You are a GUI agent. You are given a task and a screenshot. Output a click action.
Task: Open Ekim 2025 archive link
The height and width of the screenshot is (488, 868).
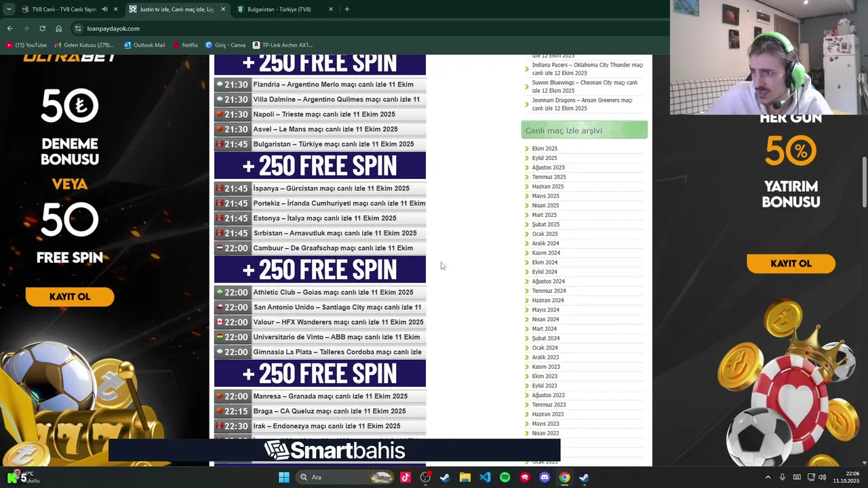tap(545, 148)
